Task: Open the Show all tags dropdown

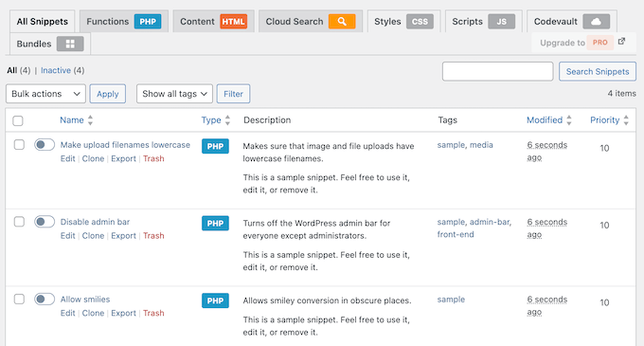Action: click(174, 94)
